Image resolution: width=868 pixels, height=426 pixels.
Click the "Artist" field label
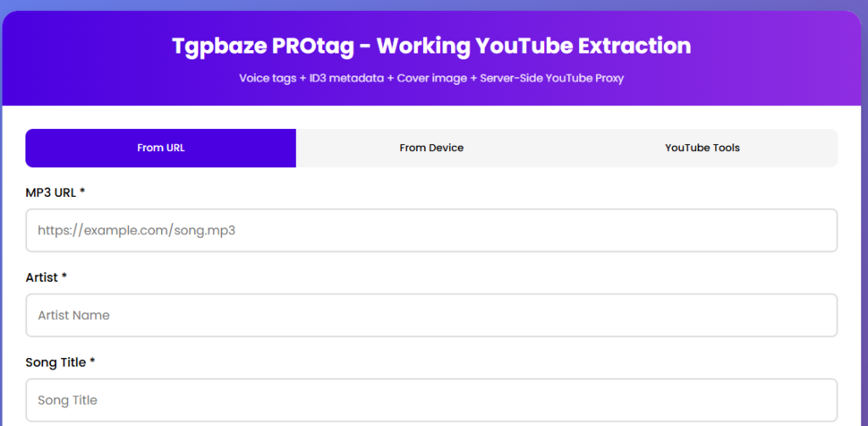coord(42,277)
